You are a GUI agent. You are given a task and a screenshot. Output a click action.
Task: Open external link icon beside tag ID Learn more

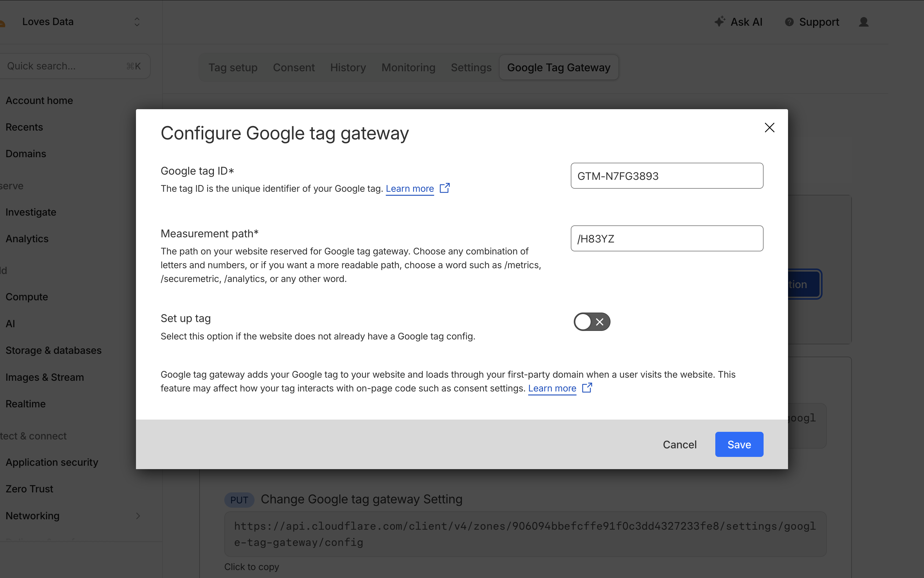point(445,188)
